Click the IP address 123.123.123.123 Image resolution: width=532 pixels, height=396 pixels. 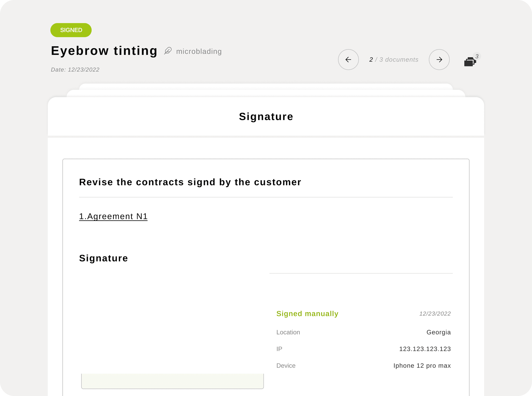pos(425,349)
